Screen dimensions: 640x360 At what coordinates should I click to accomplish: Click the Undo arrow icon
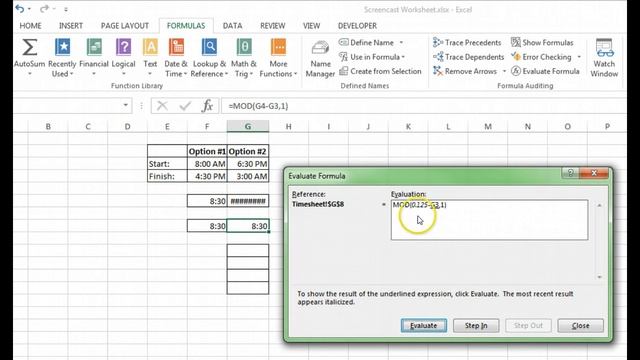coord(20,8)
